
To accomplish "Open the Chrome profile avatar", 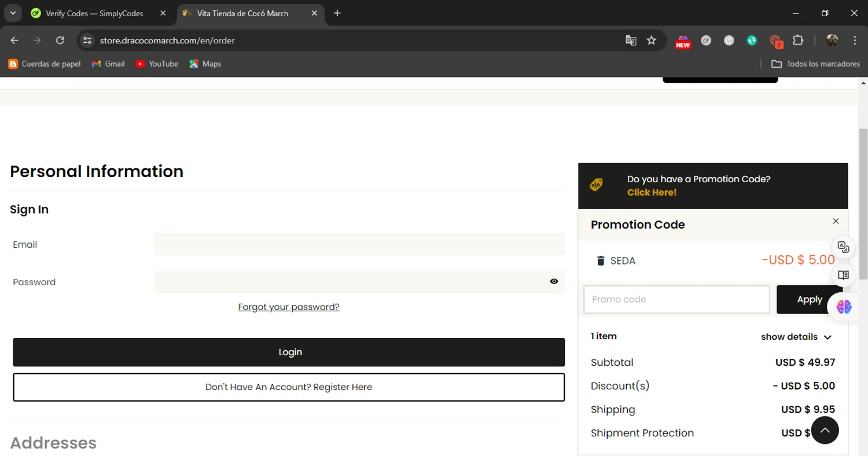I will click(x=832, y=41).
